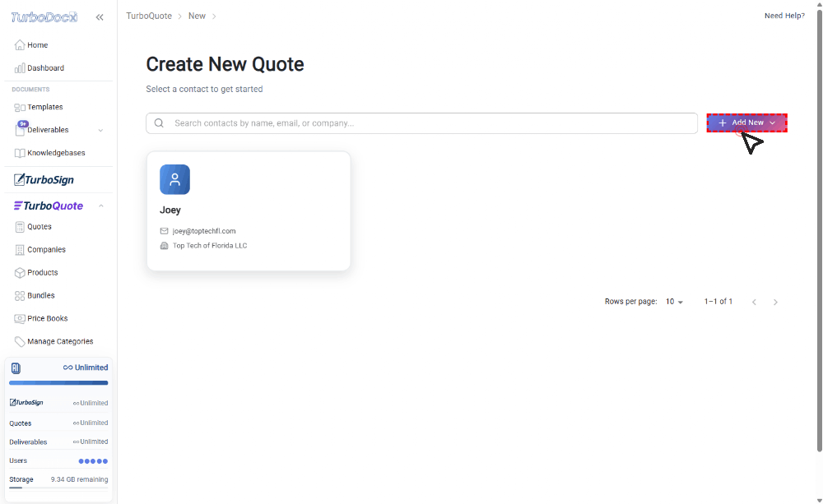Open the Companies building icon
Image resolution: width=823 pixels, height=504 pixels.
(x=20, y=250)
